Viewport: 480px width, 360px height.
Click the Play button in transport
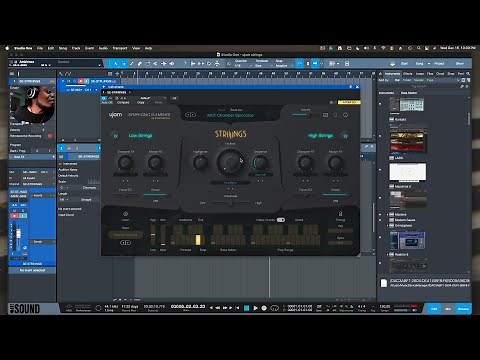click(255, 308)
